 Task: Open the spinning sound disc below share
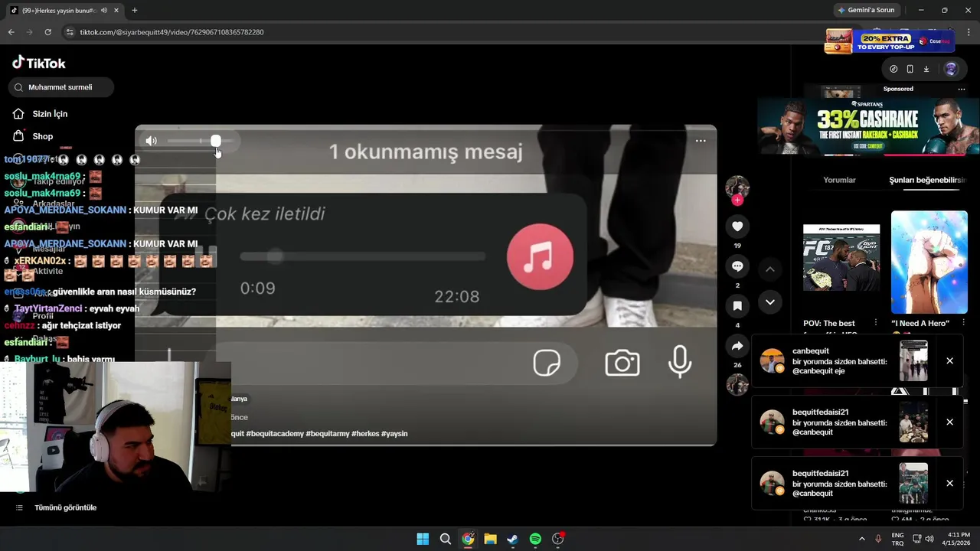click(737, 384)
